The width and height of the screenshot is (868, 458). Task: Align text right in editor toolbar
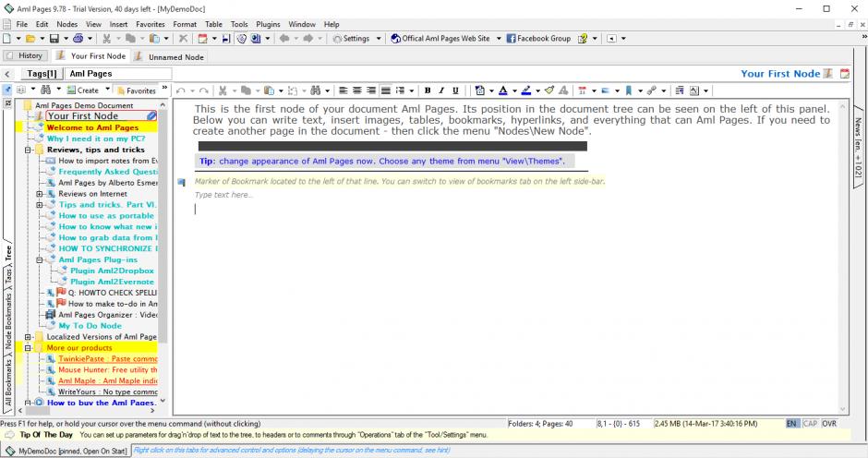[371, 90]
